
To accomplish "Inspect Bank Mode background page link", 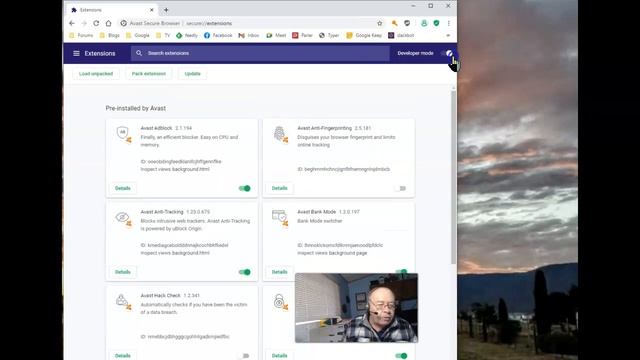I will (x=349, y=253).
